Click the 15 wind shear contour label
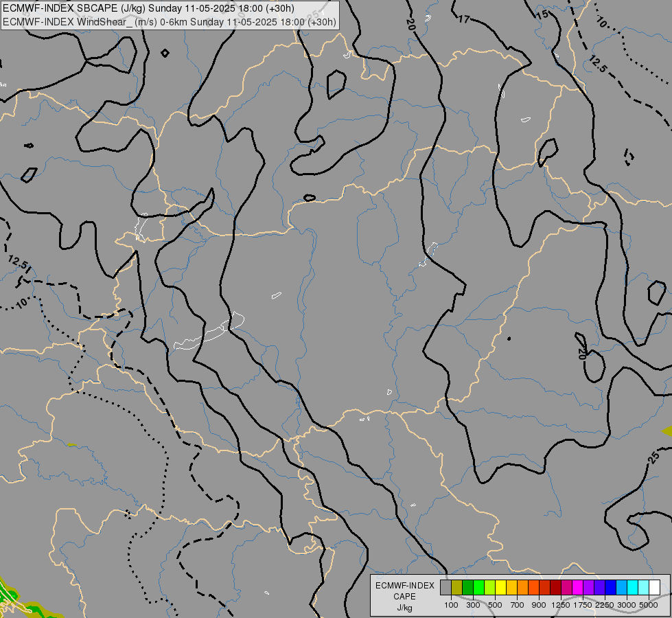 (542, 14)
